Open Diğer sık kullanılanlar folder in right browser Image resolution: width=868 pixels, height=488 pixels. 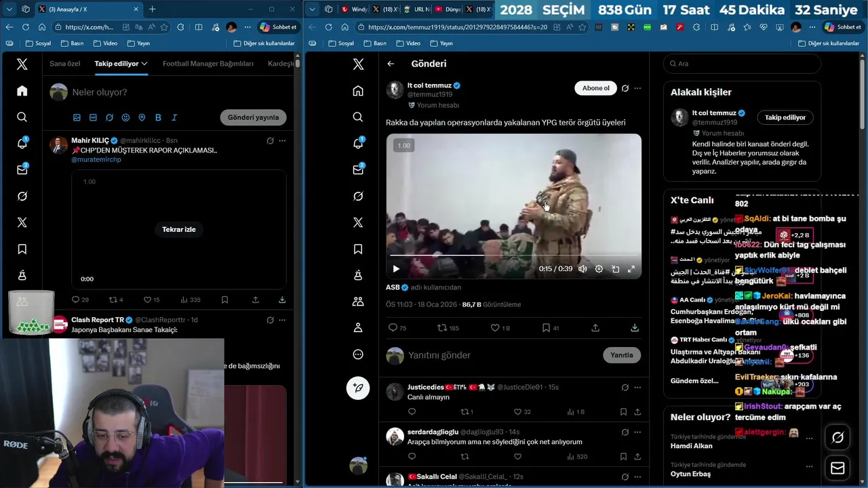tap(828, 43)
